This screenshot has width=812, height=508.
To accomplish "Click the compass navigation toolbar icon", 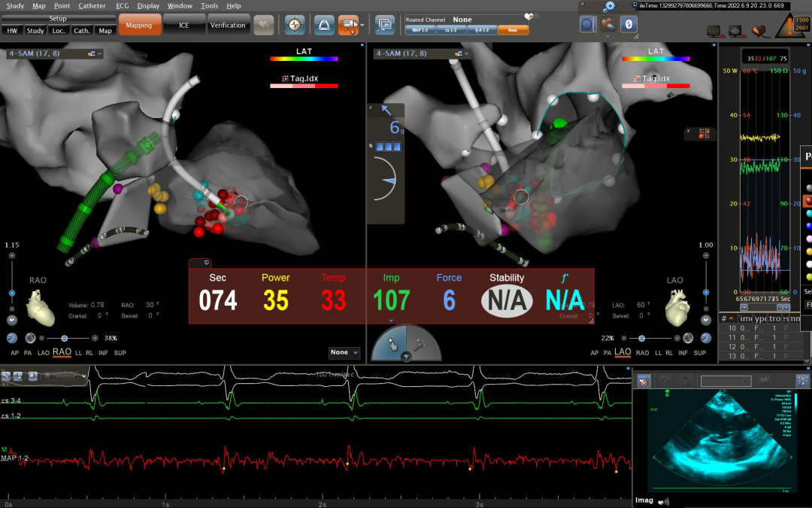I will 295,25.
